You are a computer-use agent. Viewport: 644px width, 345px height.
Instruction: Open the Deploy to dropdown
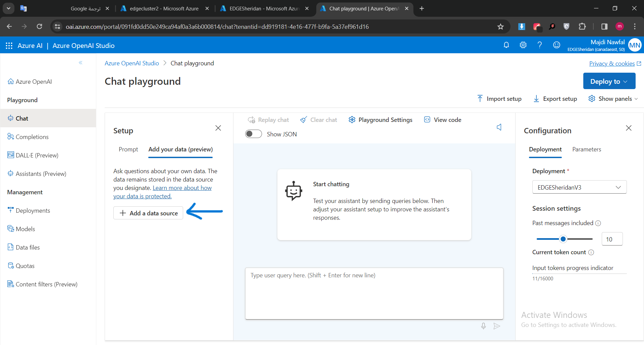click(x=609, y=81)
